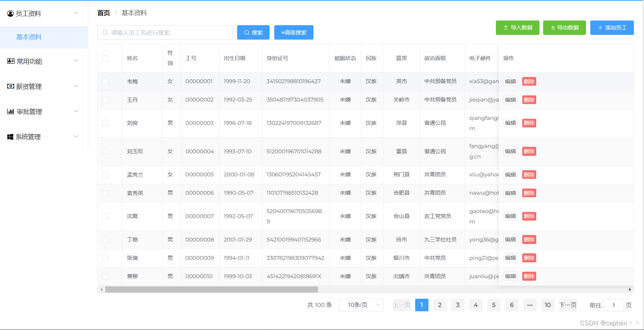Click the magnifier icon inside search box

pyautogui.click(x=105, y=32)
